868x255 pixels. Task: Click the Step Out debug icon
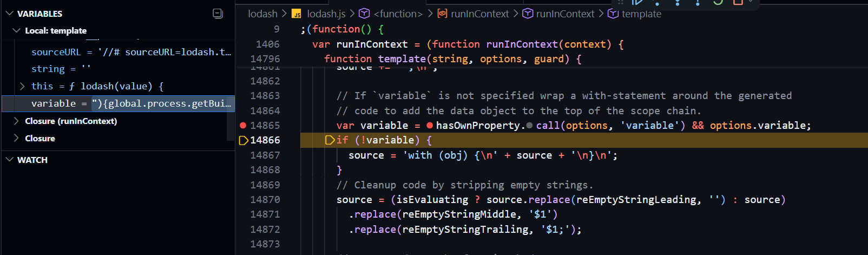697,2
